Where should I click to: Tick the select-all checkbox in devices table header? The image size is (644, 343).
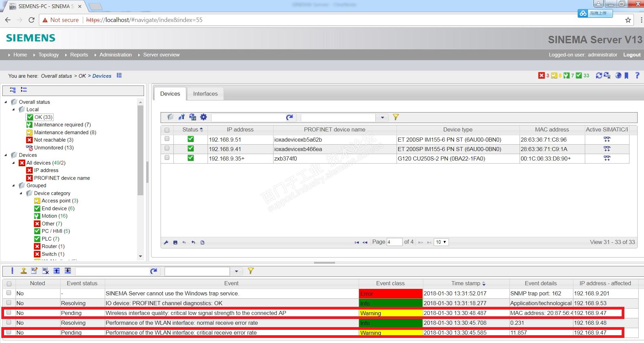coord(167,130)
